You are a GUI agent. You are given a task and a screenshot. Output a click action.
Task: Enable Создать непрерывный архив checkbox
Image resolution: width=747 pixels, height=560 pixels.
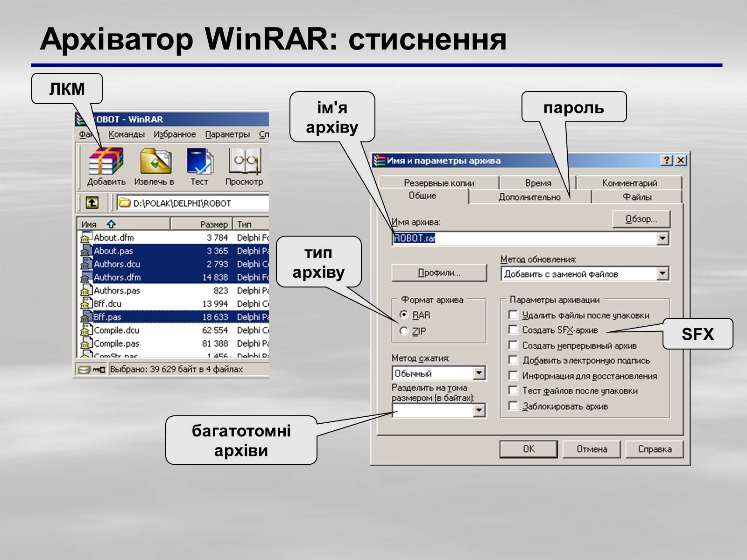pos(513,345)
